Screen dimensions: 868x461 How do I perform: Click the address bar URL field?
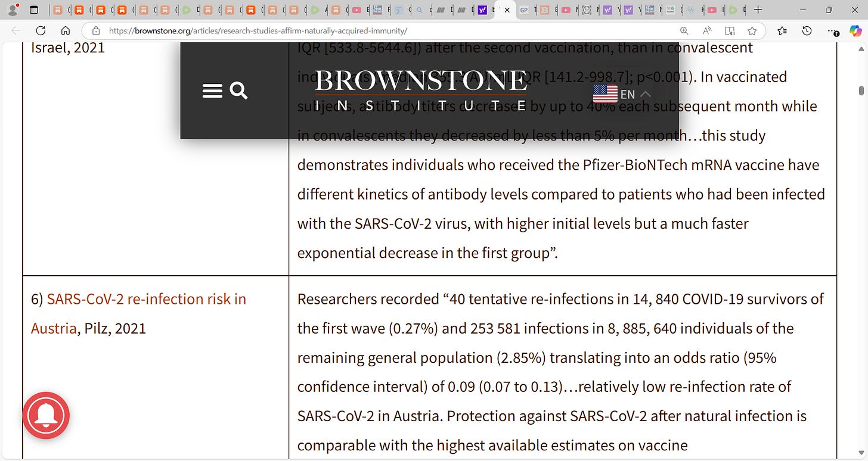point(382,31)
